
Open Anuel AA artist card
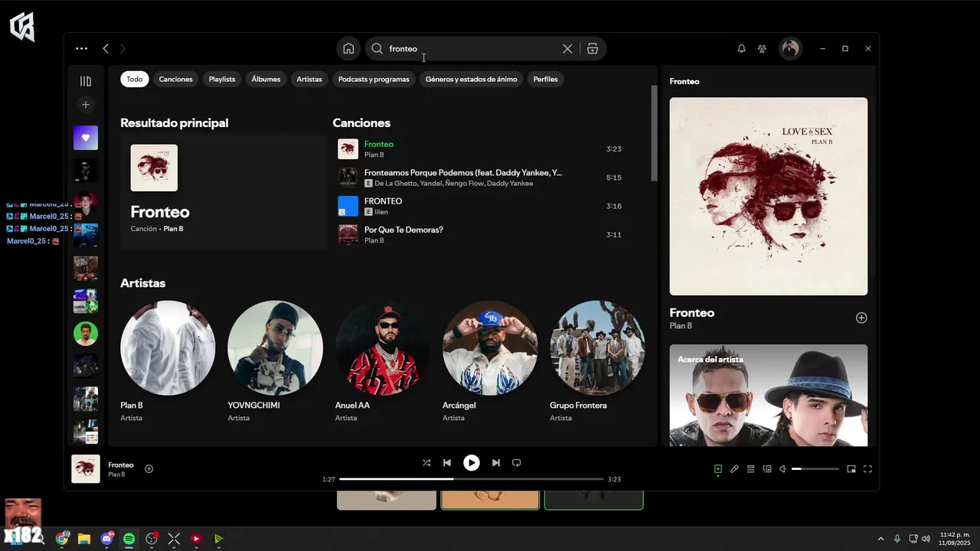coord(382,360)
